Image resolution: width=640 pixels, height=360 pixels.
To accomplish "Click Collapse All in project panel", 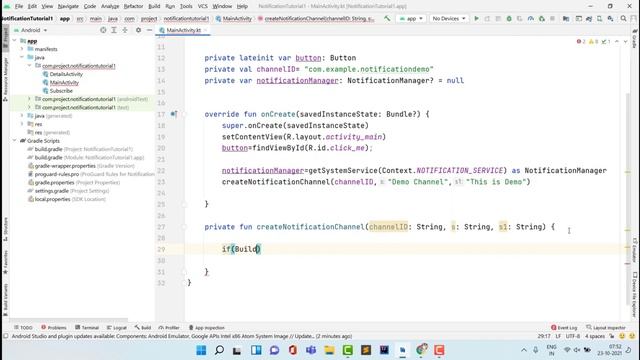I will pyautogui.click(x=125, y=30).
